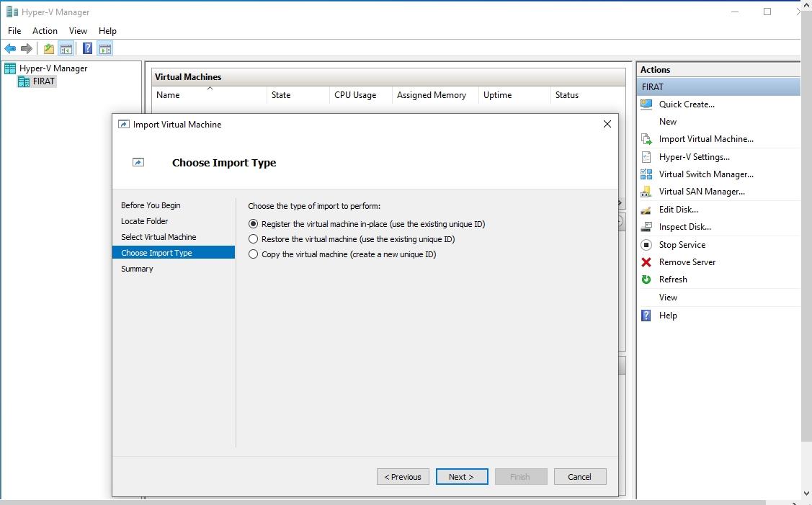Click the Help icon in the Actions pane
The width and height of the screenshot is (812, 505).
click(646, 316)
